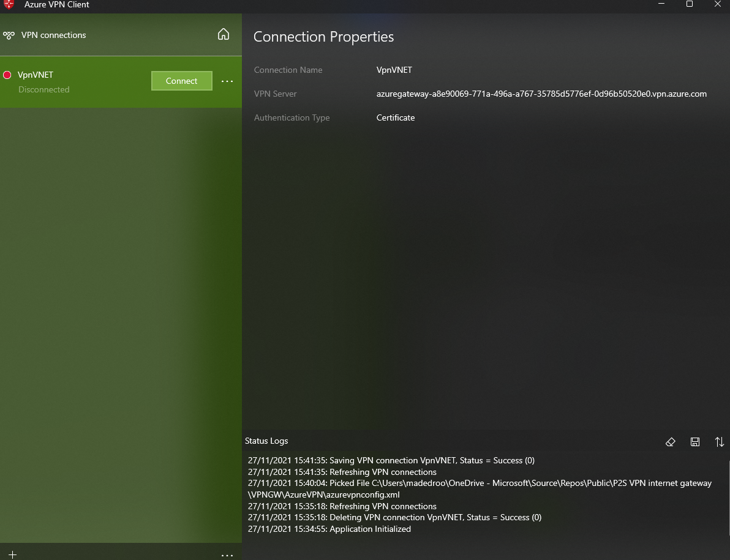Click the Connection Name label
730x560 pixels.
tap(288, 70)
